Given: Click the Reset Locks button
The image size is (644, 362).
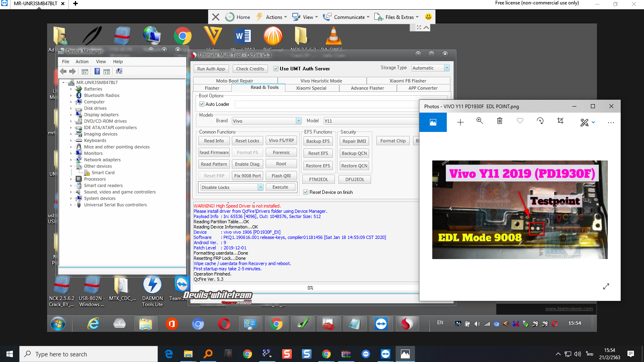Looking at the screenshot, I should [247, 141].
